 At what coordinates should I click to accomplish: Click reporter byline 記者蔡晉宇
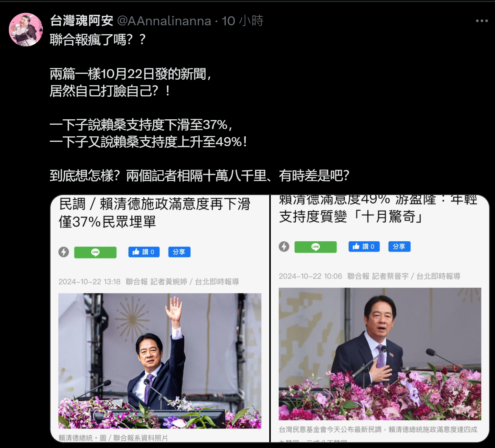coord(390,276)
